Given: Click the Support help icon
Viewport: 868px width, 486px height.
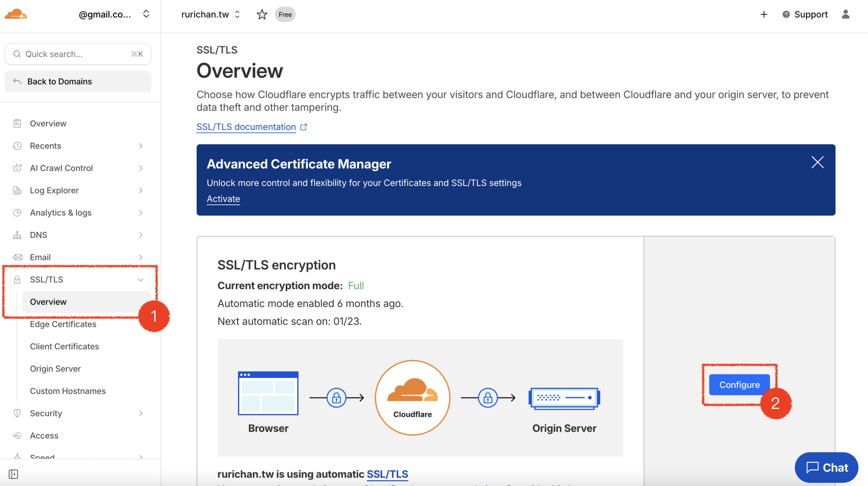Looking at the screenshot, I should 786,14.
